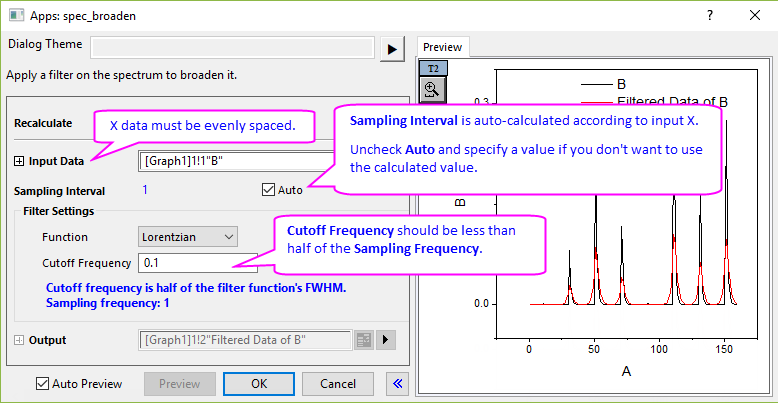This screenshot has height=403, width=778.
Task: Expand the Output tree node
Action: pos(18,340)
